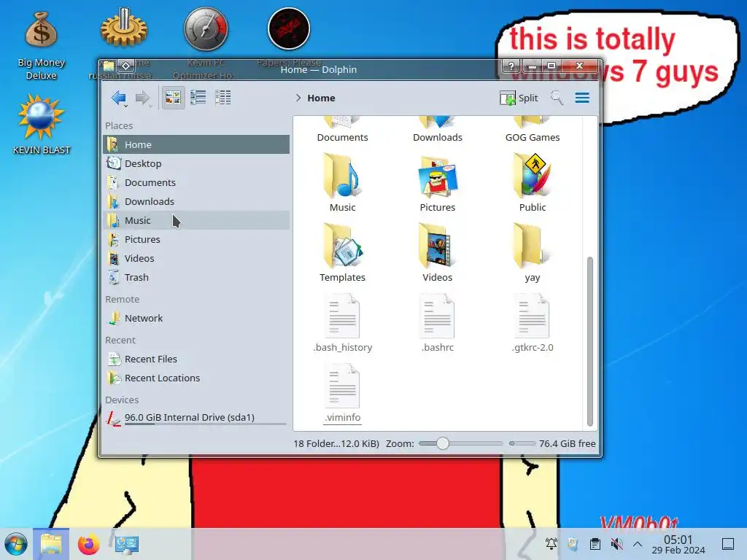Unmute the audio volume tray icon
The width and height of the screenshot is (747, 560).
click(x=617, y=543)
